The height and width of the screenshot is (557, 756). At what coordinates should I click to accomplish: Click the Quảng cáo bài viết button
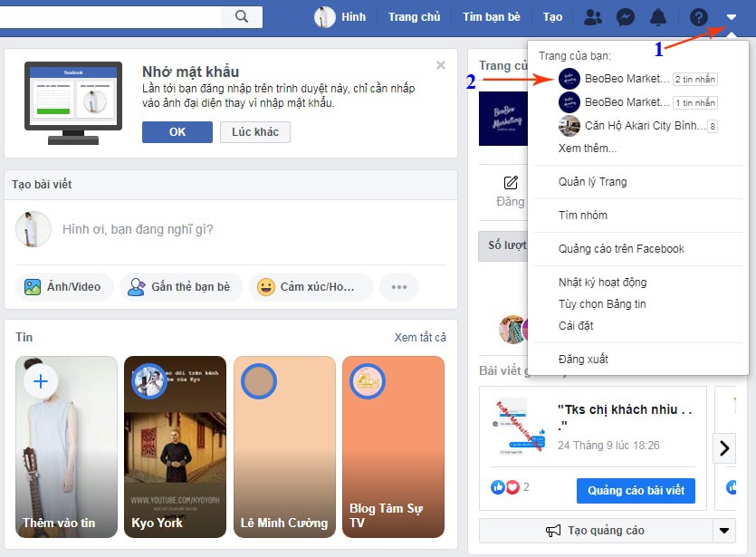click(636, 490)
